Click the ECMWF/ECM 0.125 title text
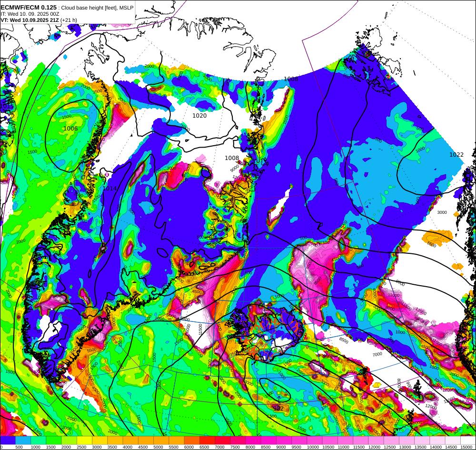476x450 pixels. [29, 8]
